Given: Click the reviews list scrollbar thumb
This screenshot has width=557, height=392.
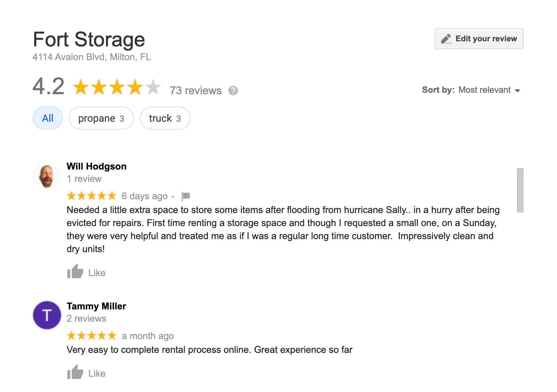Looking at the screenshot, I should pos(520,190).
